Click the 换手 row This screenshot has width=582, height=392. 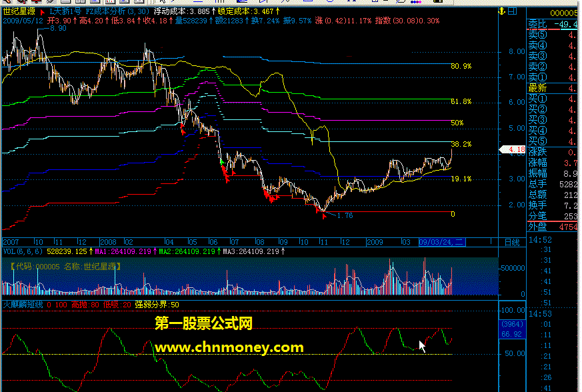pyautogui.click(x=553, y=205)
